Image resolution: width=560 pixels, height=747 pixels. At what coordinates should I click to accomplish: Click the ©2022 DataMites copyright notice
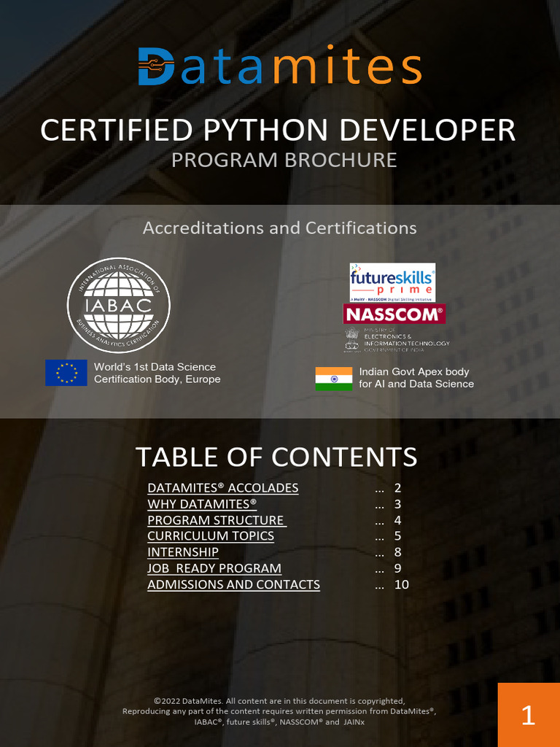[x=279, y=711]
